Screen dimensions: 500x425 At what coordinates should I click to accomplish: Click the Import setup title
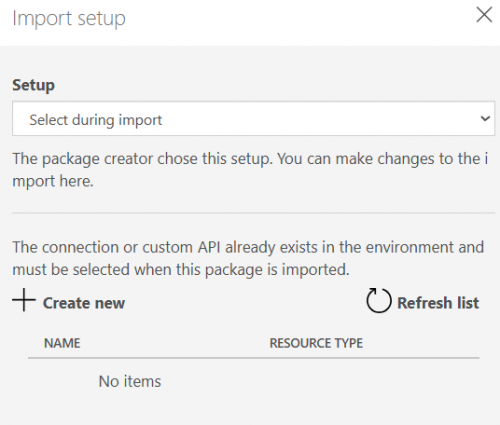tap(69, 19)
